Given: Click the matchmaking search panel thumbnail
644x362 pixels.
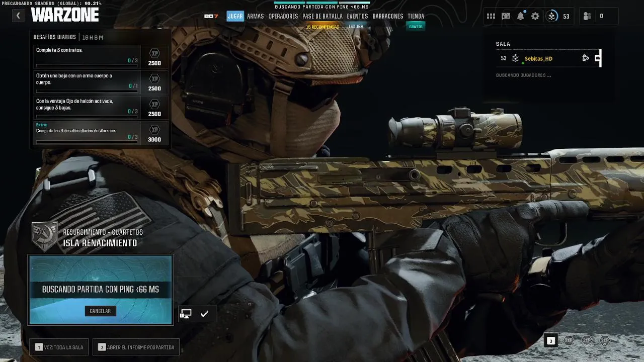Looking at the screenshot, I should point(101,290).
